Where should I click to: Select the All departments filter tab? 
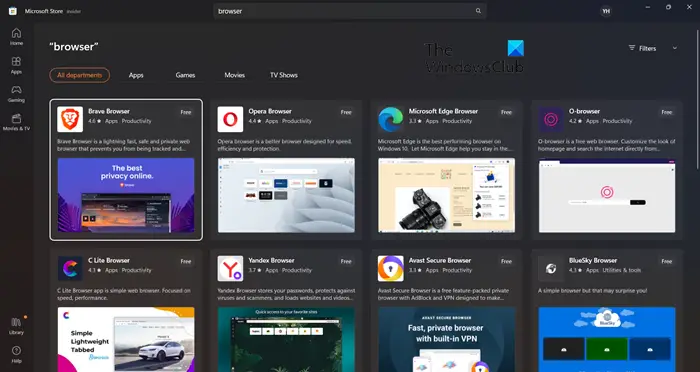coord(79,75)
